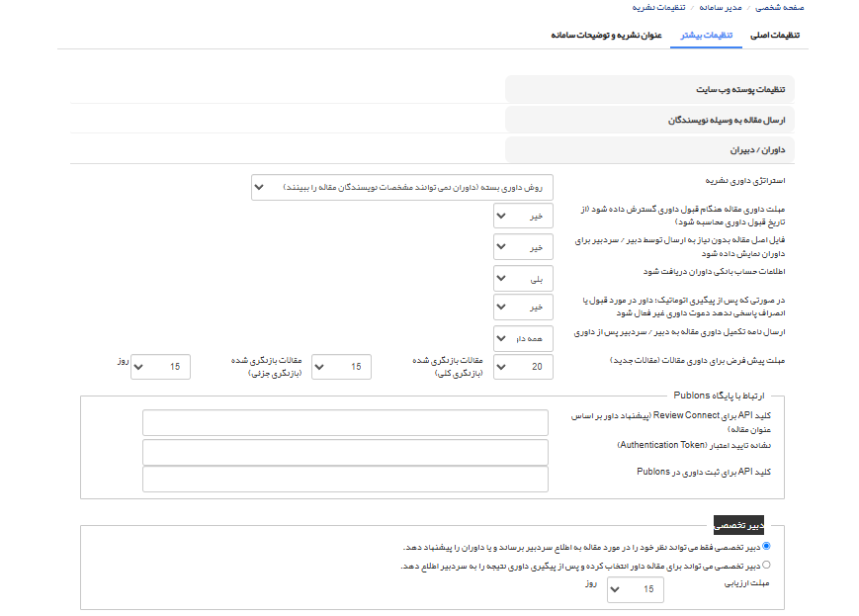Open the فایل اصل مقاله display dropdown
The height and width of the screenshot is (616, 859).
coord(523,247)
